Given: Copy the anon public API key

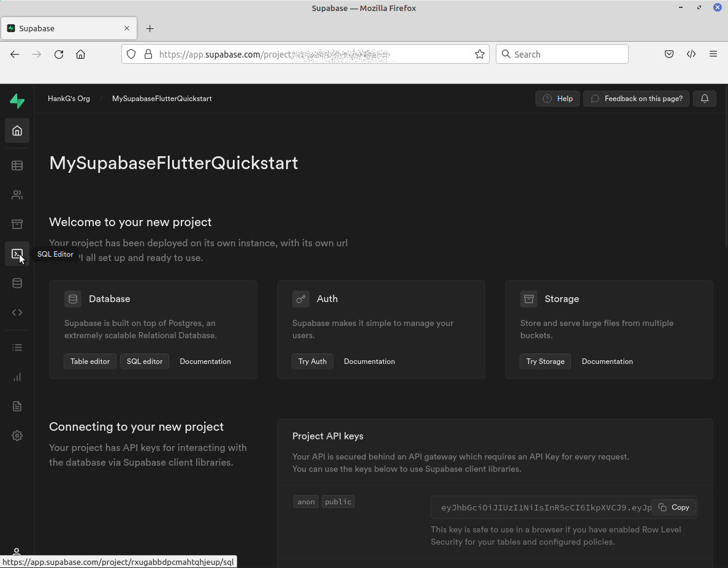Looking at the screenshot, I should [674, 507].
